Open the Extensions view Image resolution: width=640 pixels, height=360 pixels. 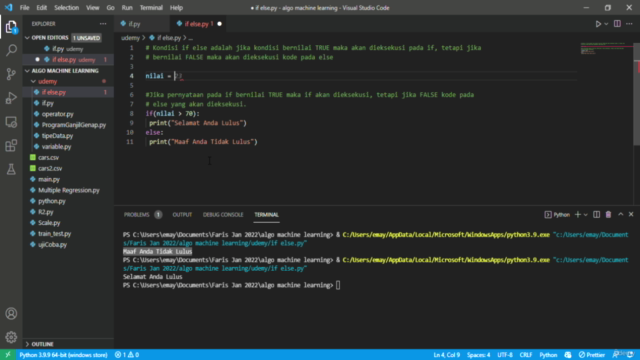coord(11,145)
